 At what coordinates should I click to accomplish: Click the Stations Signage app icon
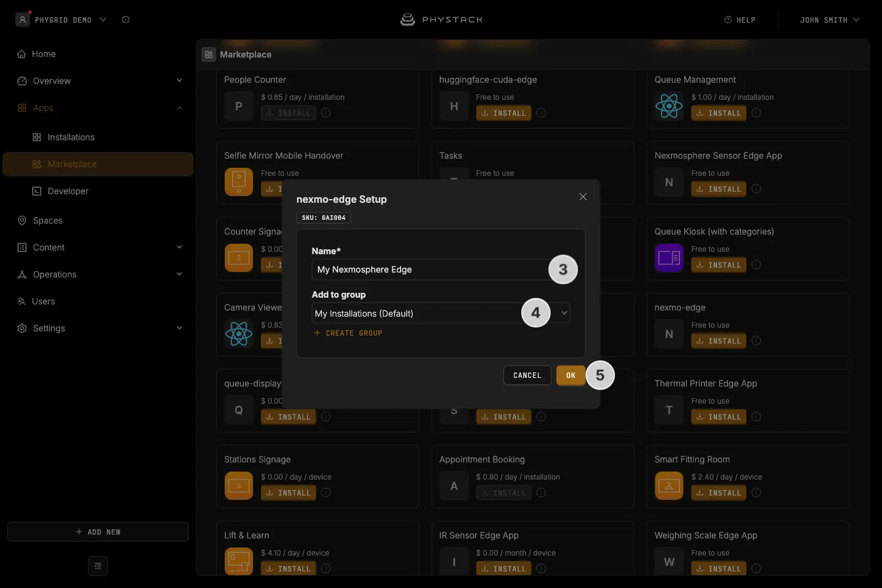point(239,486)
